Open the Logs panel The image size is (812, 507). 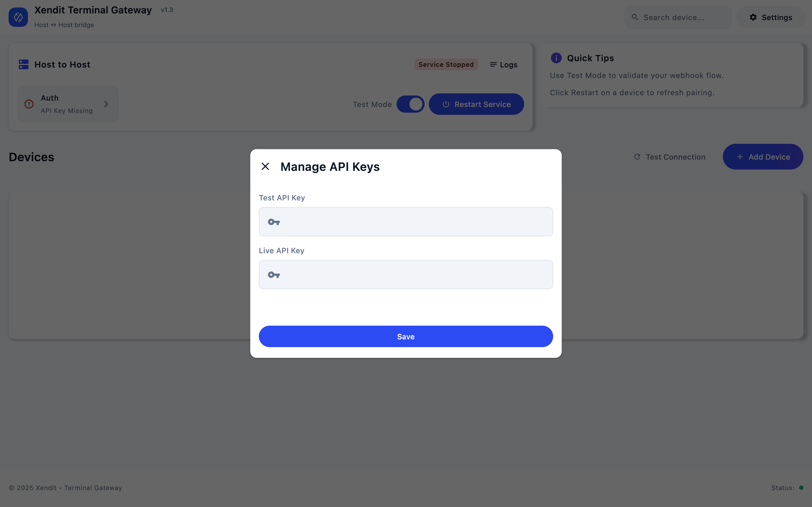(x=503, y=64)
